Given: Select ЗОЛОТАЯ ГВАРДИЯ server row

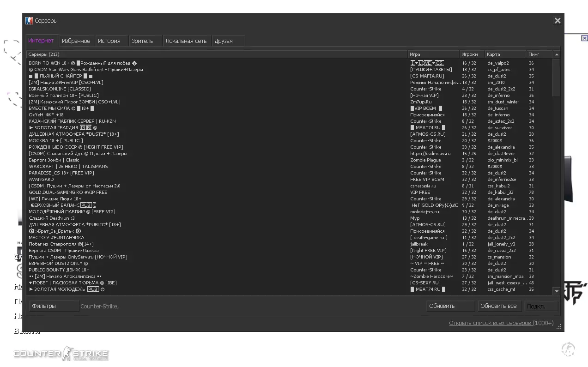Looking at the screenshot, I should pyautogui.click(x=290, y=128).
